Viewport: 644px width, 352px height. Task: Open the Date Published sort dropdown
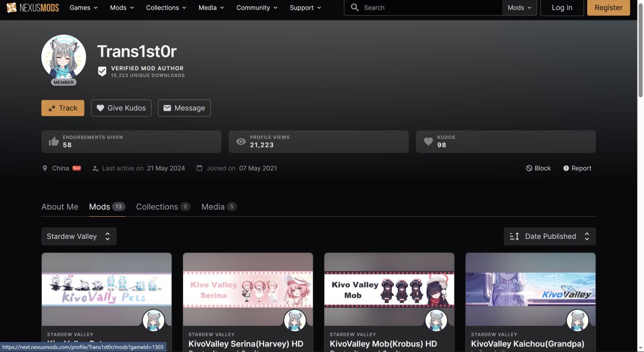(x=549, y=236)
